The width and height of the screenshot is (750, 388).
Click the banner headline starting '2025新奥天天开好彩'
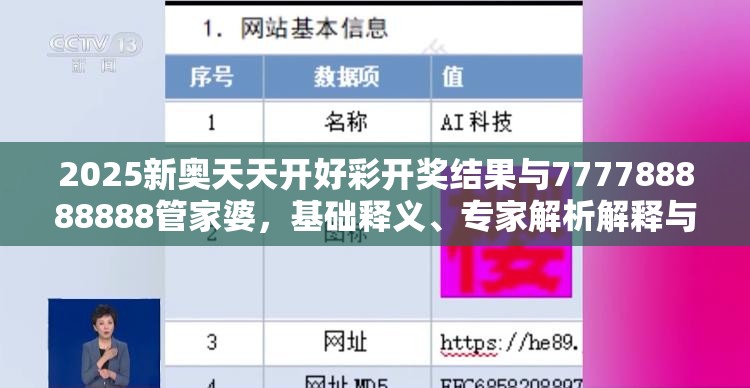375,194
